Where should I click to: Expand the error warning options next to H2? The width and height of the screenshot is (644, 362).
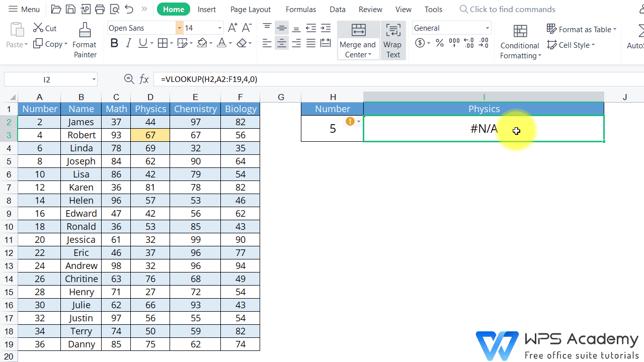click(x=357, y=121)
